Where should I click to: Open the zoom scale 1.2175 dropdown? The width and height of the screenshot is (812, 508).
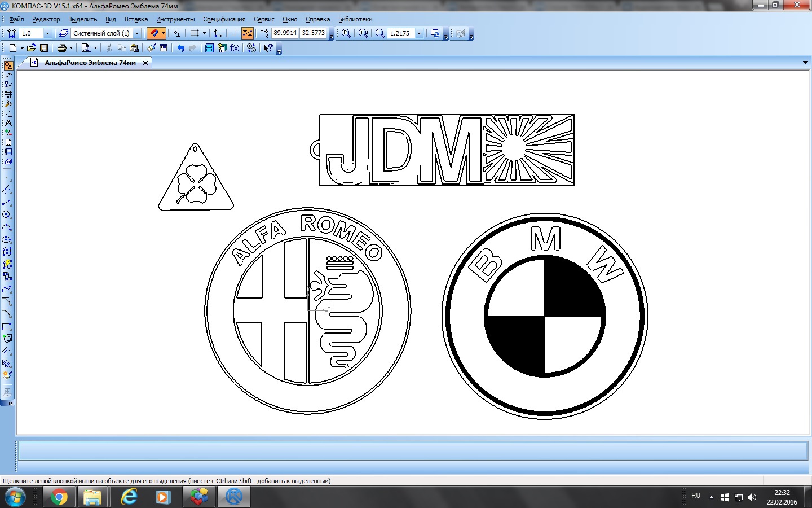coord(419,33)
